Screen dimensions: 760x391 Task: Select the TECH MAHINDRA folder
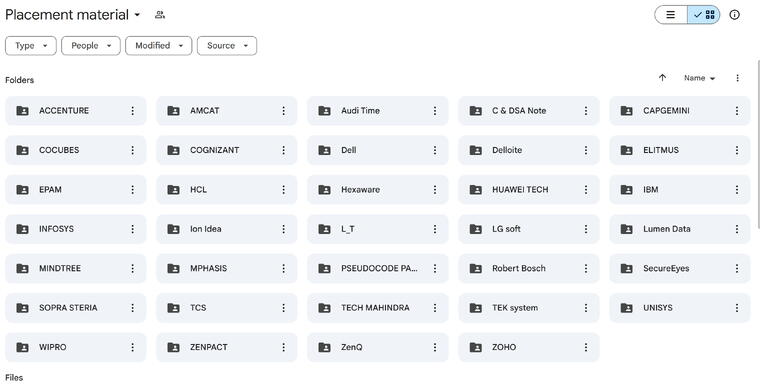[x=378, y=308]
